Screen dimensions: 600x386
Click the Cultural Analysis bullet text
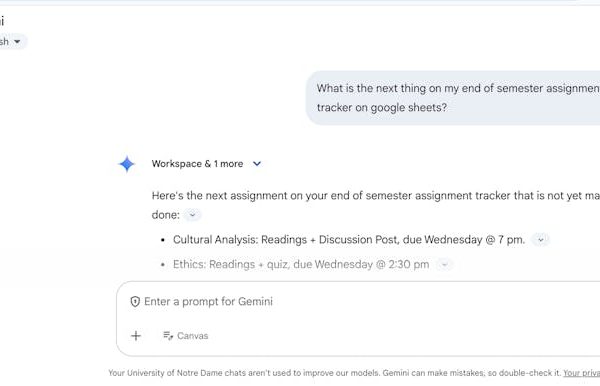349,240
